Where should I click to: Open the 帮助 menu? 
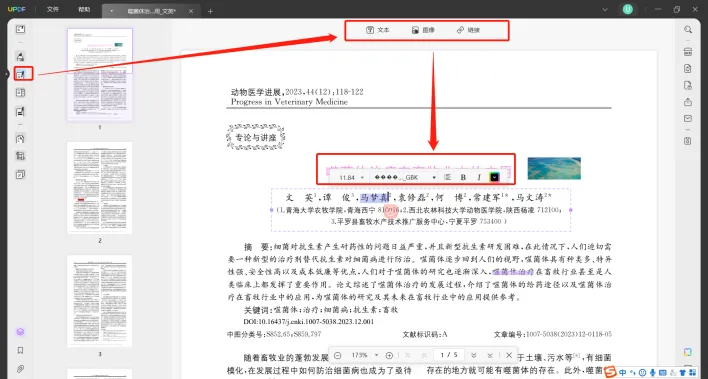(x=84, y=9)
